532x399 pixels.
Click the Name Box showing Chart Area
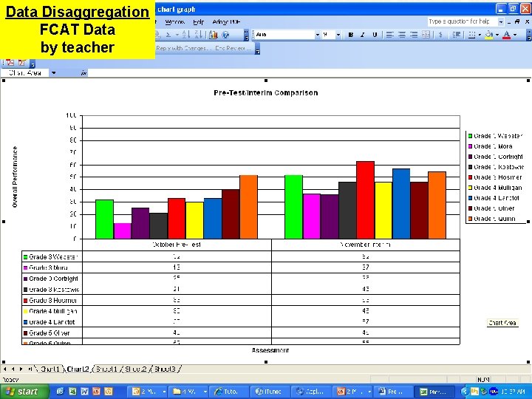tap(25, 73)
